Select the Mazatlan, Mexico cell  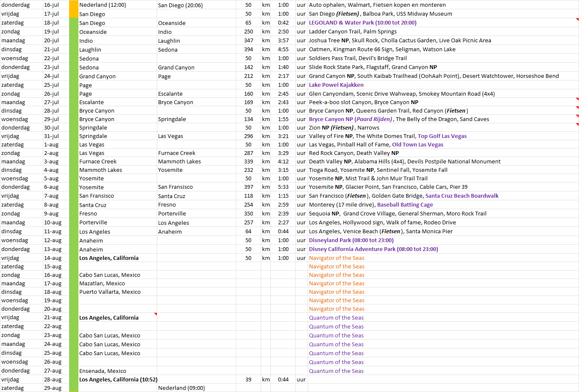tap(102, 284)
